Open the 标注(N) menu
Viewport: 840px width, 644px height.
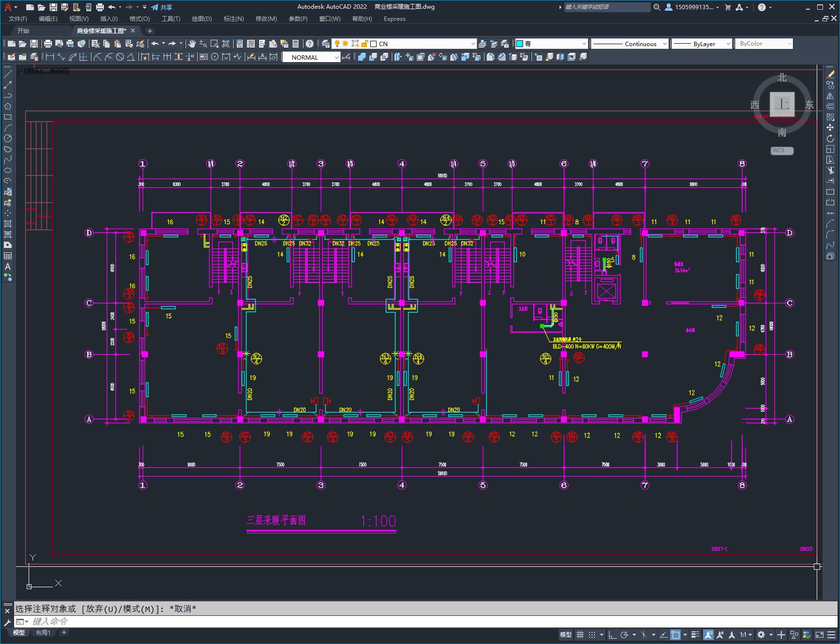point(233,19)
